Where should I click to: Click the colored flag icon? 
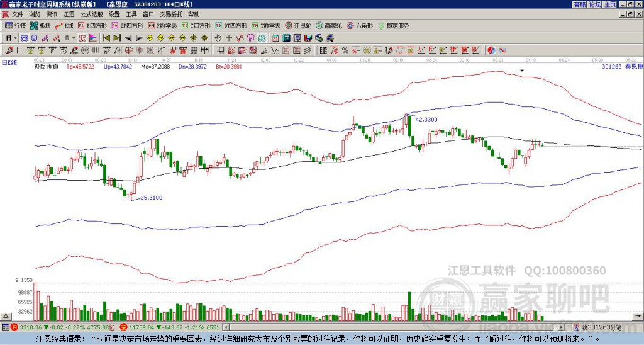(93, 38)
